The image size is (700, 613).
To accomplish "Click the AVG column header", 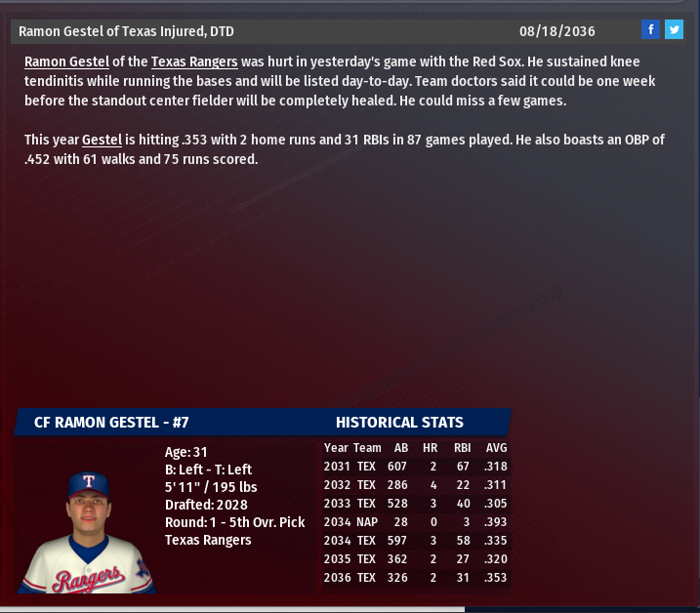I will coord(496,448).
